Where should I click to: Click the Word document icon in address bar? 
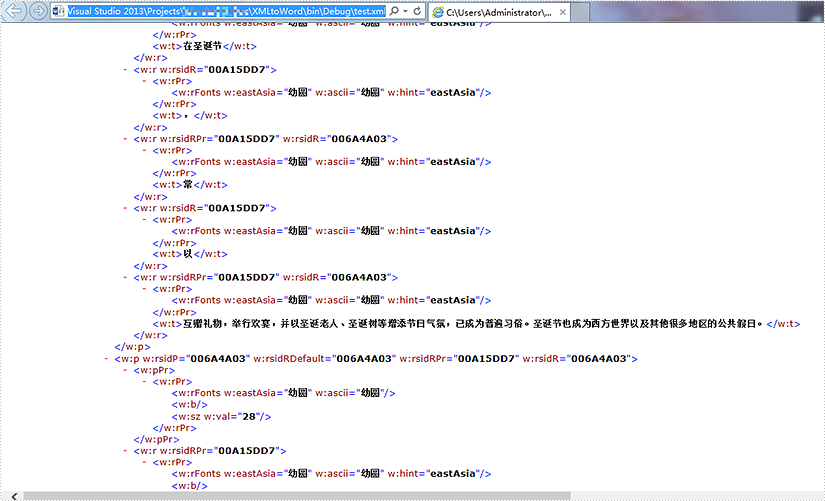58,11
